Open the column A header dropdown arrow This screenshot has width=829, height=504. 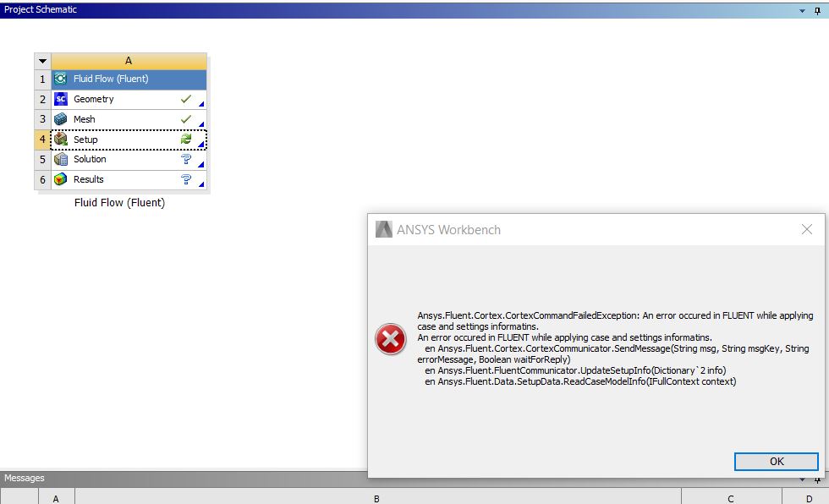pos(42,61)
